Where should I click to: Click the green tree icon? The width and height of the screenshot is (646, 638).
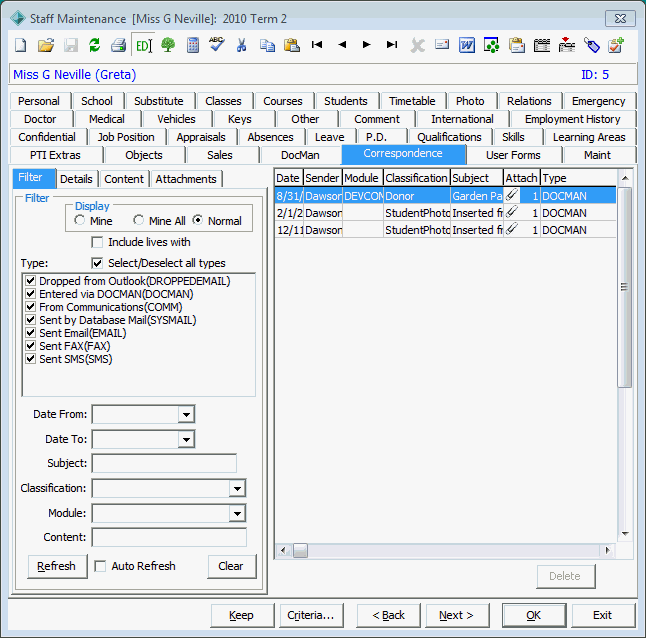point(168,45)
